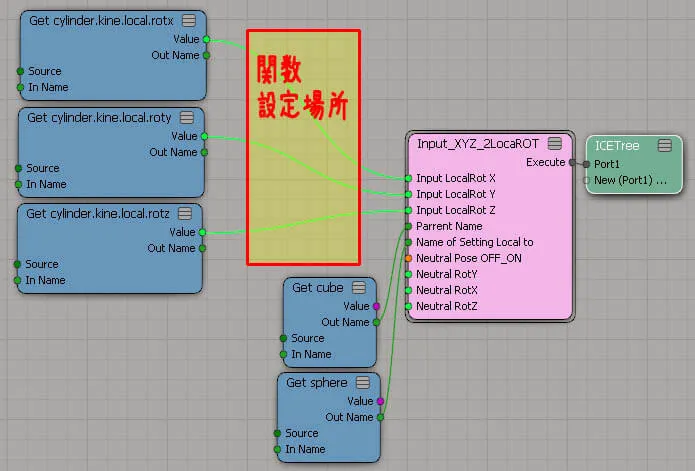Screen dimensions: 695x471
Task: Click Source port on the roty node
Action: point(18,168)
